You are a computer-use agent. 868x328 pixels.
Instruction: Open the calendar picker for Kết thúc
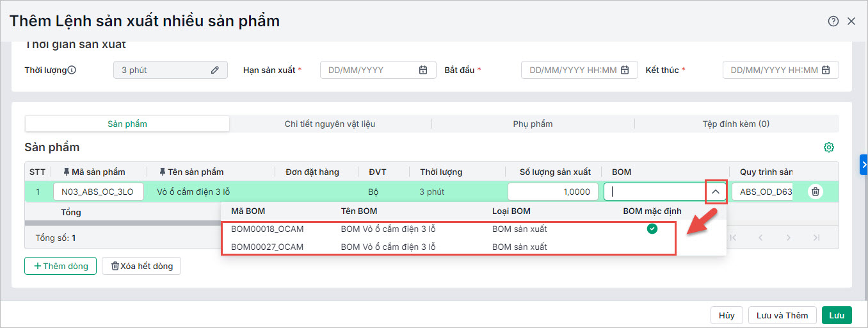coord(826,70)
